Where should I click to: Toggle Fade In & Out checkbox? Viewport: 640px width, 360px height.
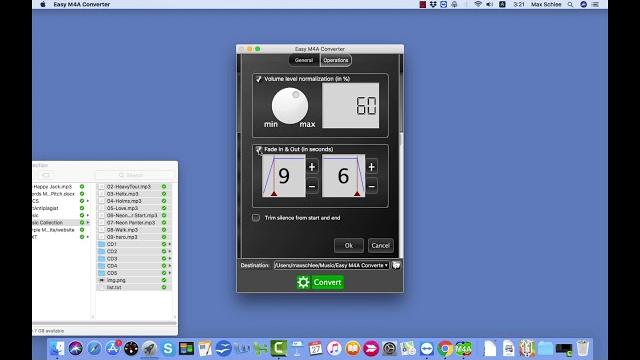[x=258, y=149]
